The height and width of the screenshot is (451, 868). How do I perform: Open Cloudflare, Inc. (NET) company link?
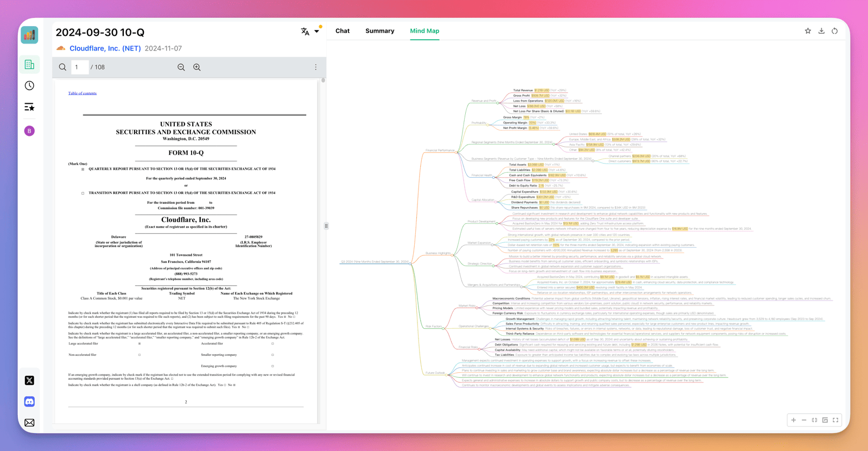coord(105,48)
